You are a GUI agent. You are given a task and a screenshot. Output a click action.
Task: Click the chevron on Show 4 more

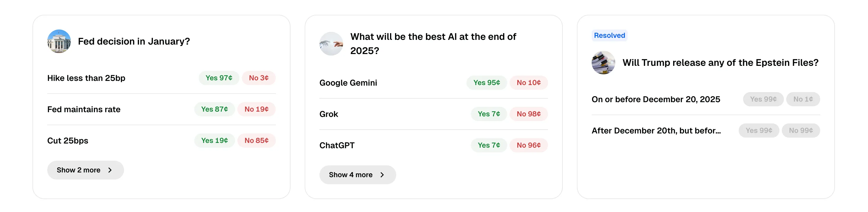(x=382, y=175)
